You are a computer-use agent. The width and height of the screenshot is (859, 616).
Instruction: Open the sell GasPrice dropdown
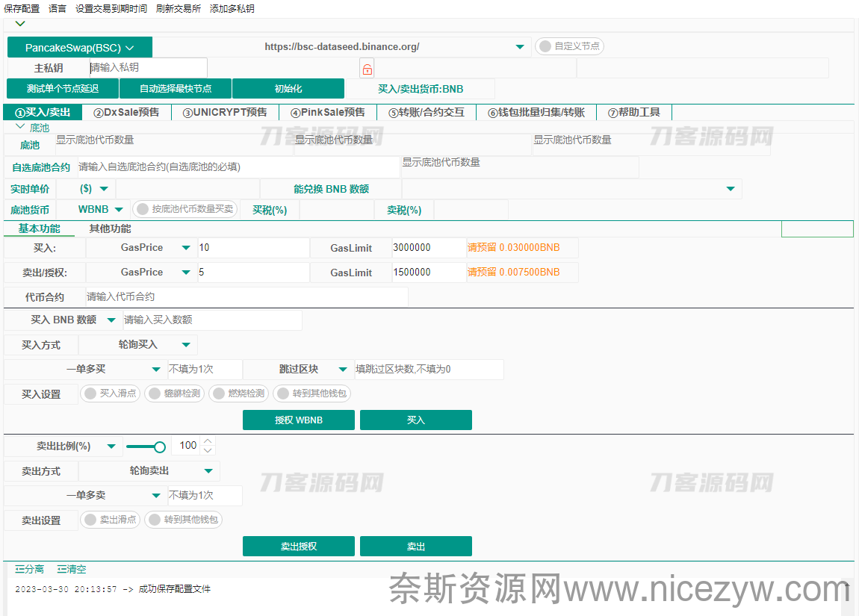point(186,272)
